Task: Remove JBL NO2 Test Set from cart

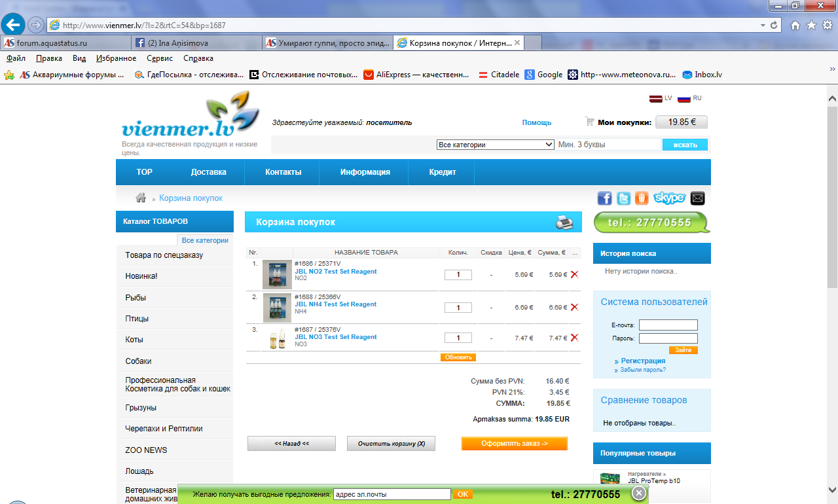Action: [574, 275]
